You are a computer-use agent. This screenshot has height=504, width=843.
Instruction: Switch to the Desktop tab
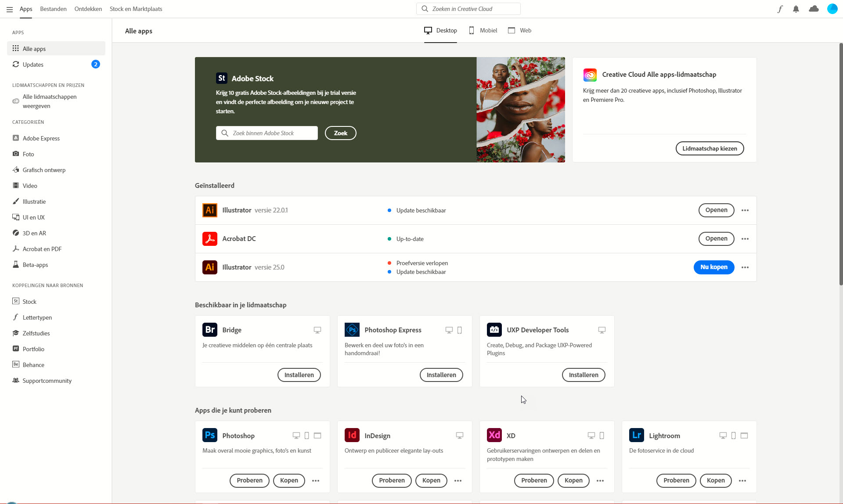[440, 31]
